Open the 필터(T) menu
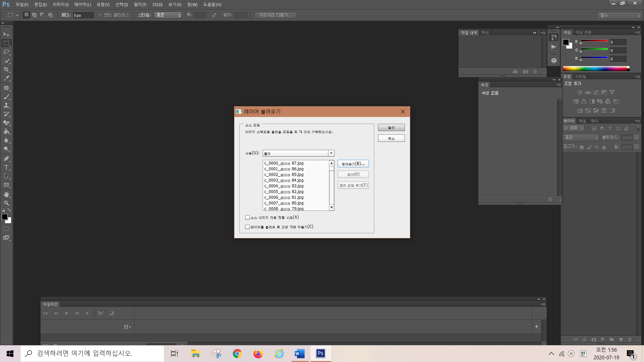Viewport: 644px width, 362px height. [140, 4]
